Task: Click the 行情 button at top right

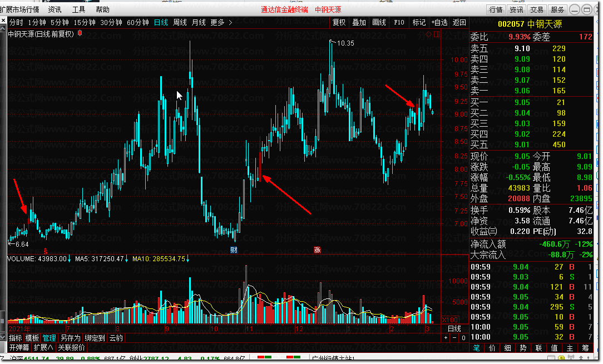Action: click(x=496, y=9)
